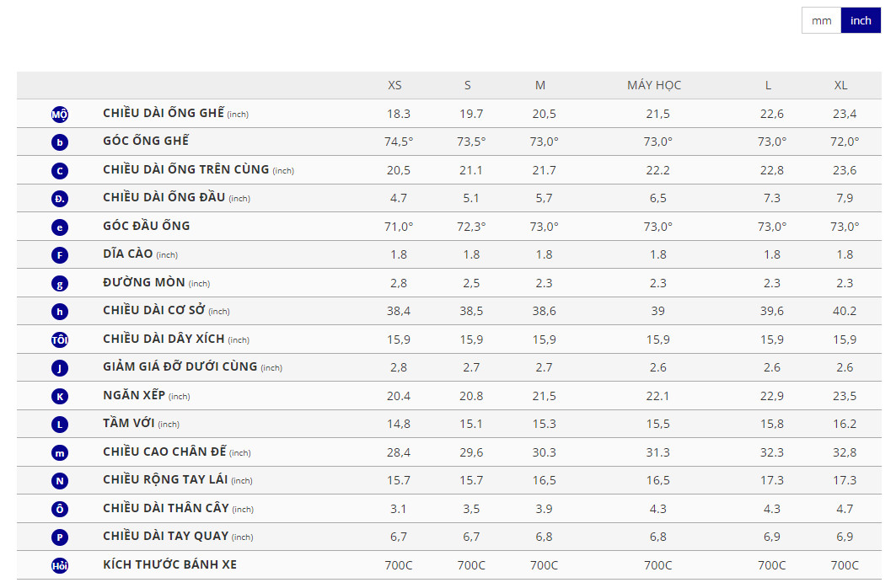Click the circle icon beside CHIỀU DÀI ỐNG TRÊN CÙNG
Image resolution: width=896 pixels, height=588 pixels.
pyautogui.click(x=60, y=171)
